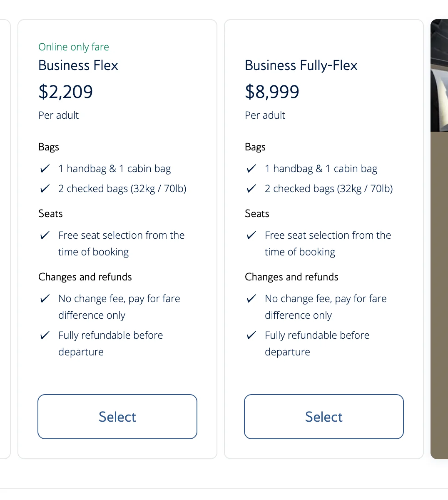The height and width of the screenshot is (500, 448).
Task: Click Business Flex Changes and refunds heading
Action: coord(85,277)
